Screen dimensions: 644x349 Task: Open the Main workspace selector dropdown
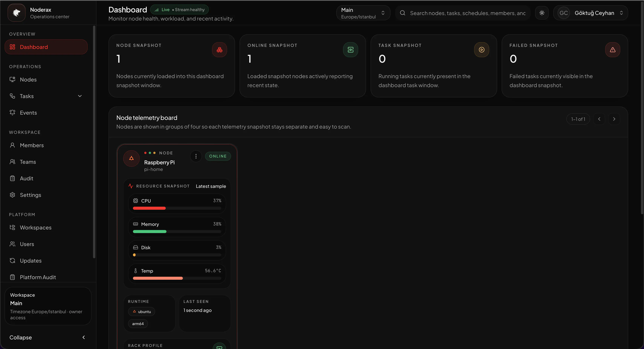[363, 13]
